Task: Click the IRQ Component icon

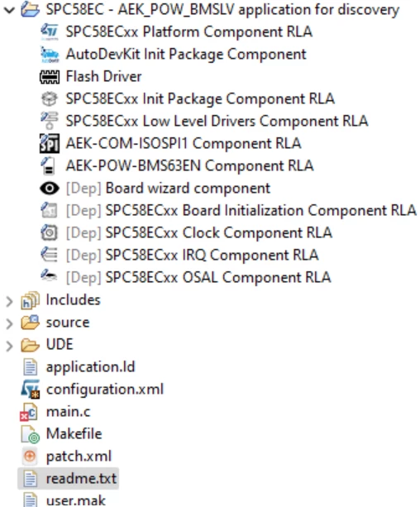Action: [49, 255]
